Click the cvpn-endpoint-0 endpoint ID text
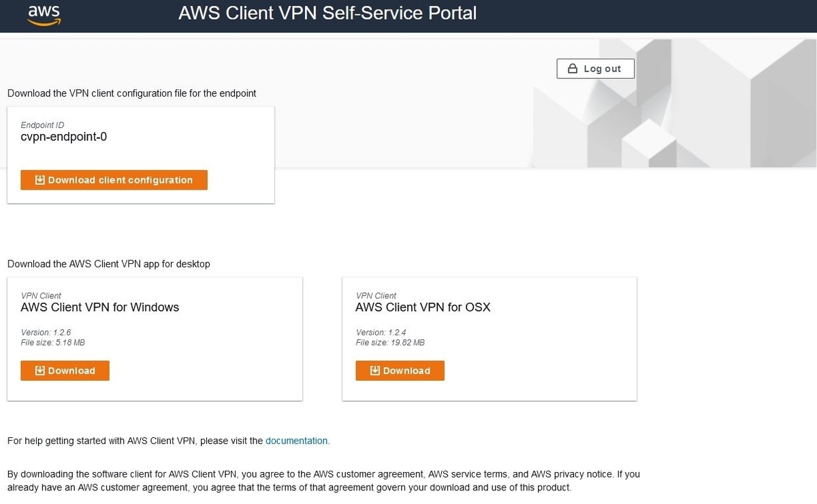Screen dimensions: 817x504 [64, 137]
